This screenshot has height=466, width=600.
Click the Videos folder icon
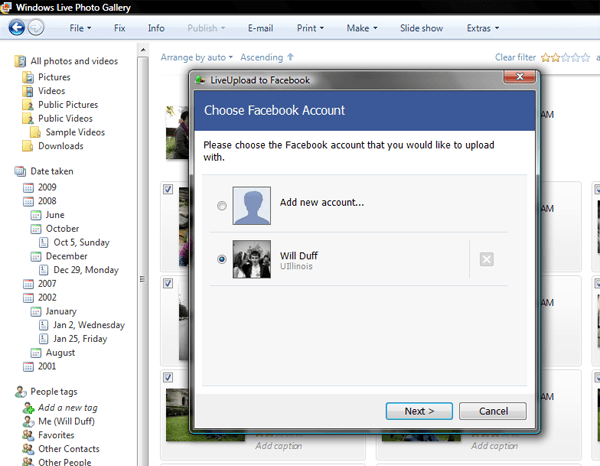(x=28, y=91)
